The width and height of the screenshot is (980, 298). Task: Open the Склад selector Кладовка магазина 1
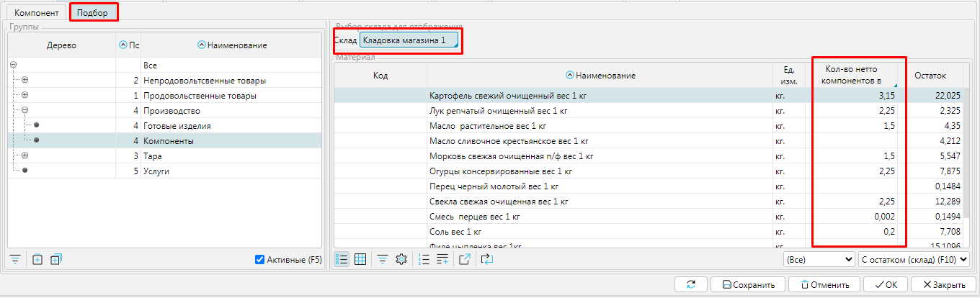(x=409, y=40)
